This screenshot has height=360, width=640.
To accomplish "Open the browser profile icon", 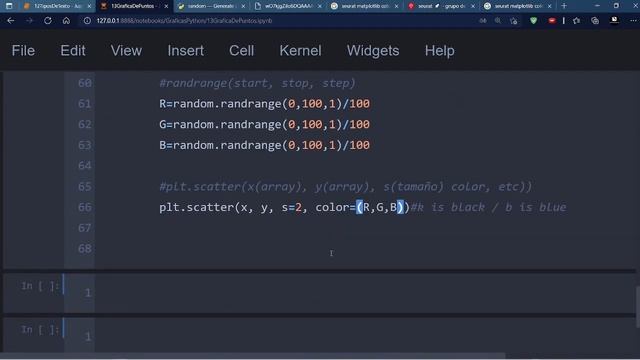I will (614, 20).
